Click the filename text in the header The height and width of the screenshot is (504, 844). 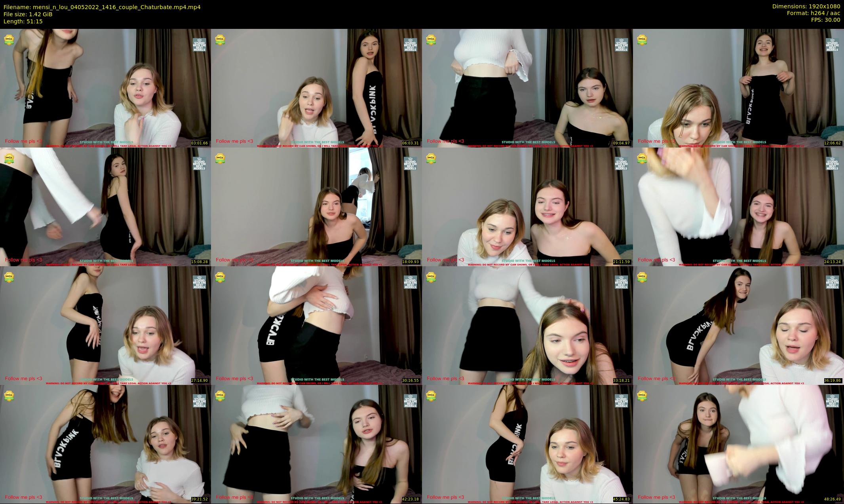(x=102, y=7)
